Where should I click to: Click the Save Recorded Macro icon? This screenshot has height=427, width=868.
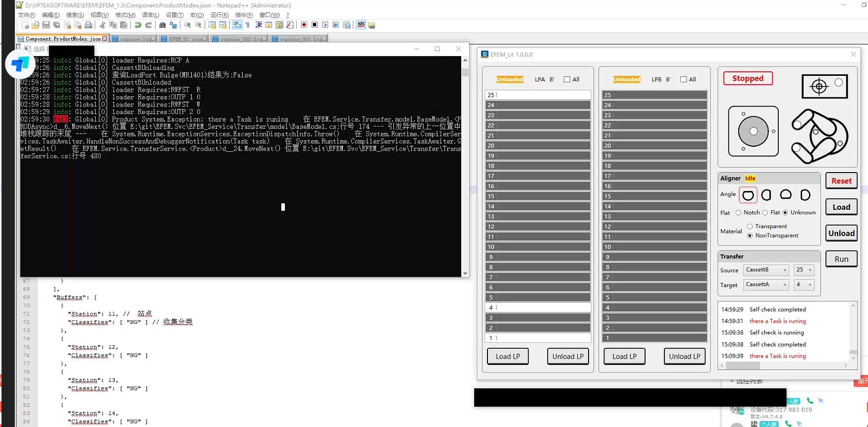pyautogui.click(x=346, y=25)
